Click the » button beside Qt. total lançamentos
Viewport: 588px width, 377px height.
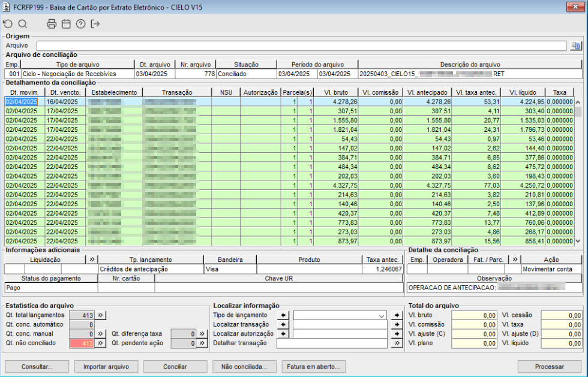tap(101, 315)
